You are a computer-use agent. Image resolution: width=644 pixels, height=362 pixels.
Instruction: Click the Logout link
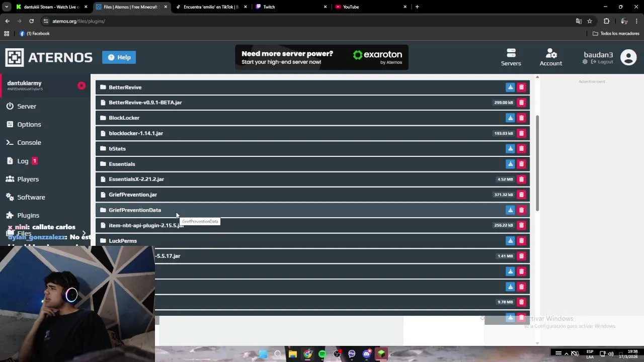click(602, 62)
